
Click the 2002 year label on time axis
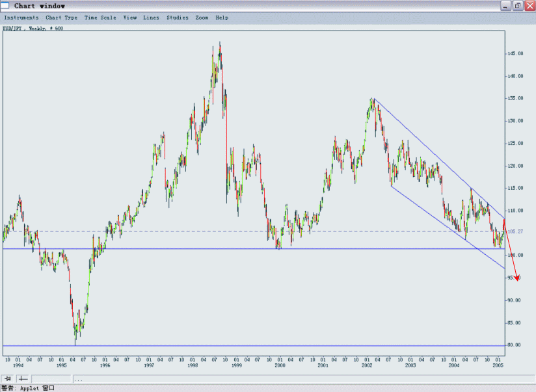(367, 366)
